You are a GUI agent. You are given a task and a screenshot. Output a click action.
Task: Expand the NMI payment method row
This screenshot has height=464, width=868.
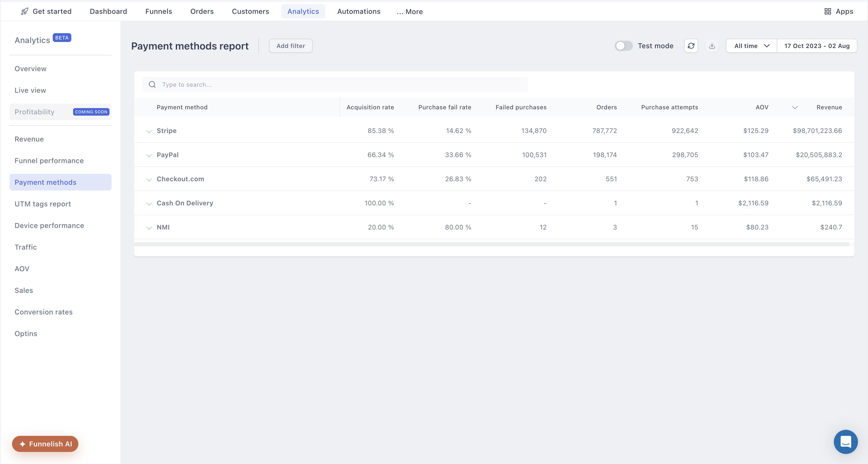(149, 228)
